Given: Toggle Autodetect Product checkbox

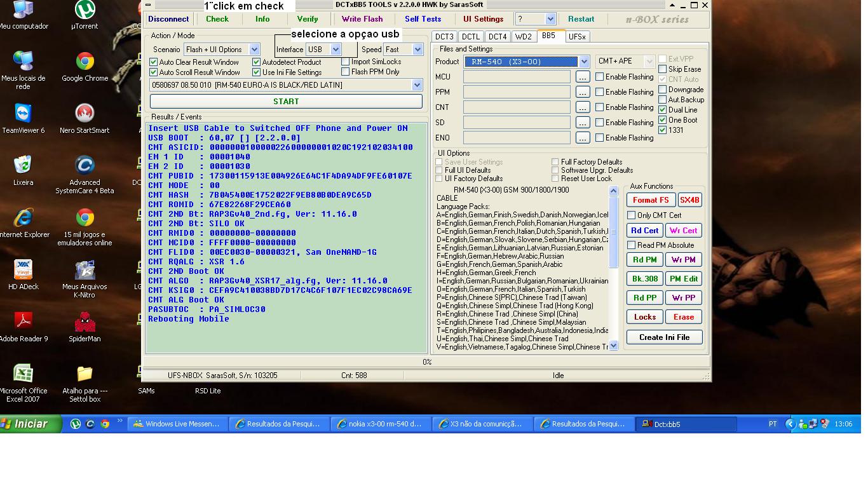Looking at the screenshot, I should coord(256,62).
